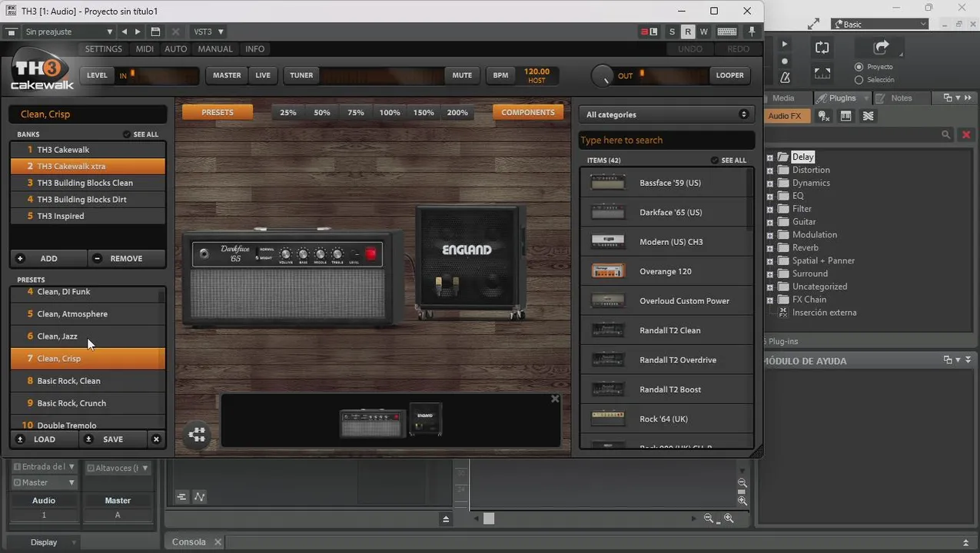Close the rig overview strip with X
Viewport: 980px width, 553px height.
555,399
